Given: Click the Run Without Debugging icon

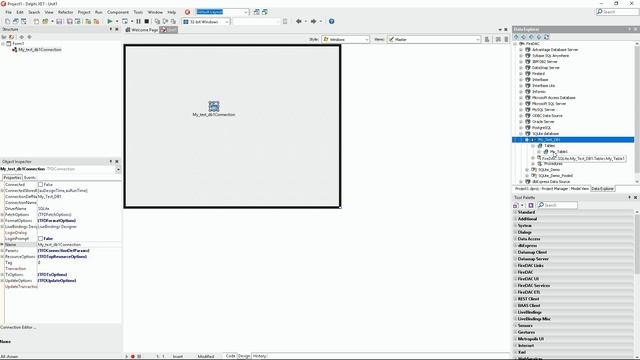Looking at the screenshot, I should [124, 21].
